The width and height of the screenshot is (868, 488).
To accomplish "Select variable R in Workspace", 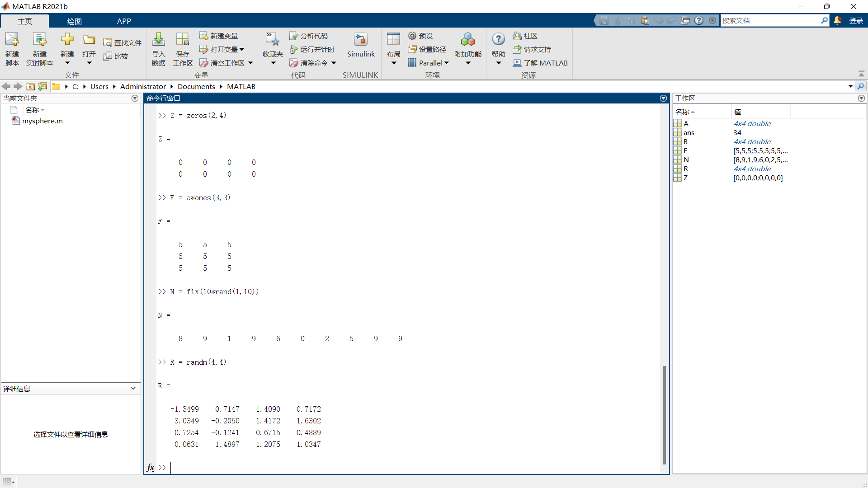I will click(686, 169).
